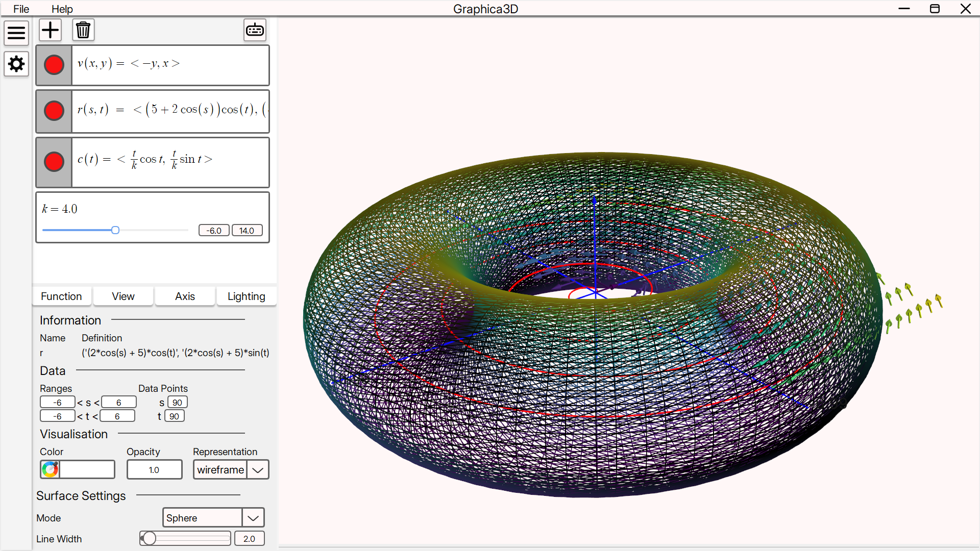The width and height of the screenshot is (980, 551).
Task: Minimize the Graphica3D window
Action: [x=904, y=9]
